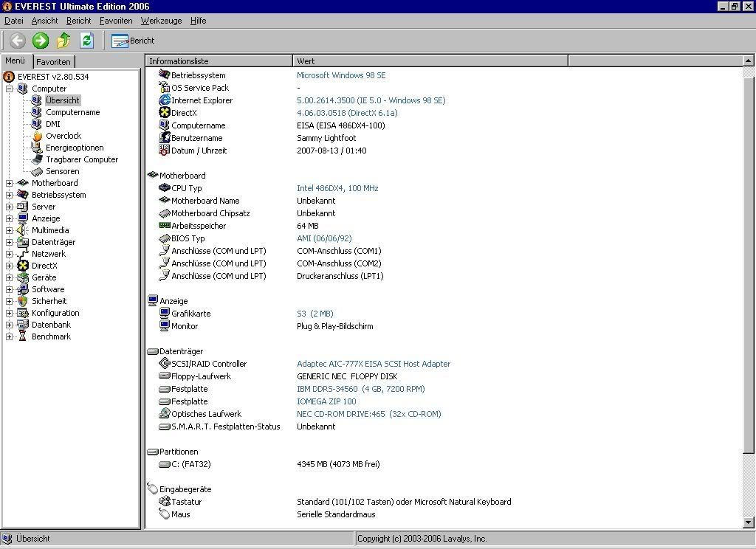Click the Wert column header

coord(430,61)
